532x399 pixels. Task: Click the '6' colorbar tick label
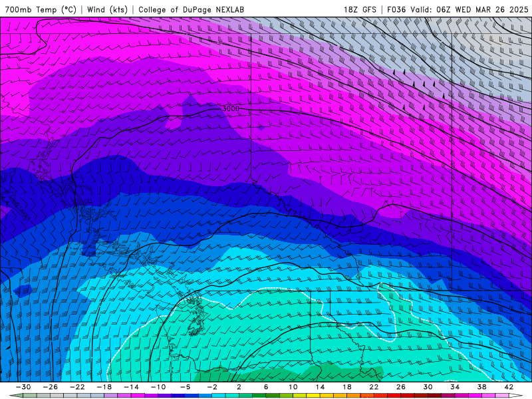266,387
